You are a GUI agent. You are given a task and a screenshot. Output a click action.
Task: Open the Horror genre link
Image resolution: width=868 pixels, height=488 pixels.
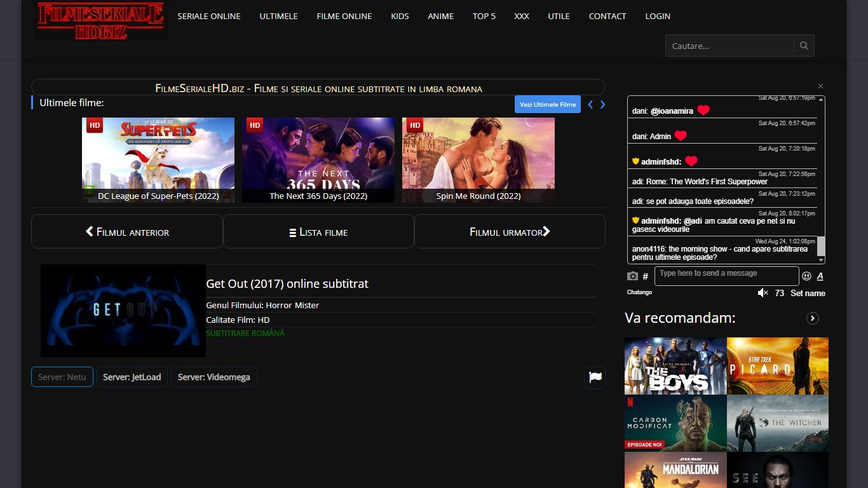(278, 305)
